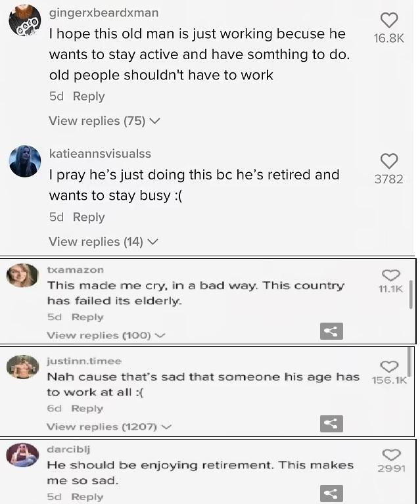The image size is (420, 504).
Task: Expand View replies (100)
Action: pyautogui.click(x=105, y=335)
